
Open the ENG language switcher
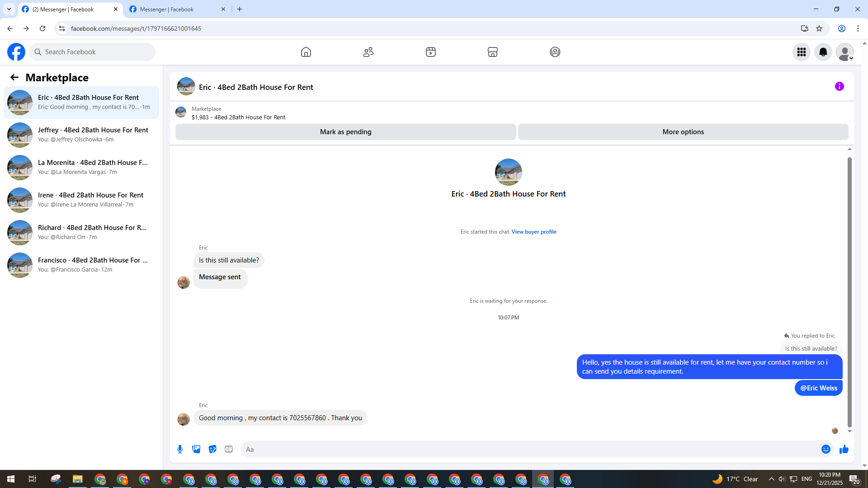807,479
